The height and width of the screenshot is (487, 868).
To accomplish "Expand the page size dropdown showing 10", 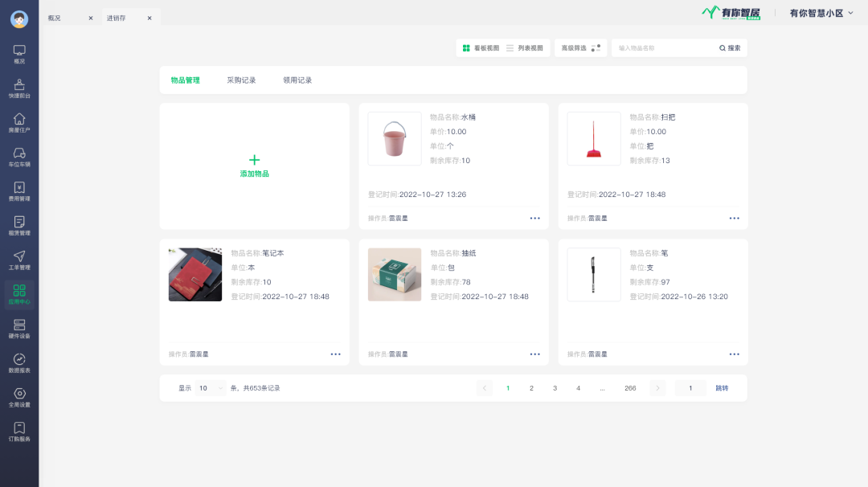I will click(211, 388).
